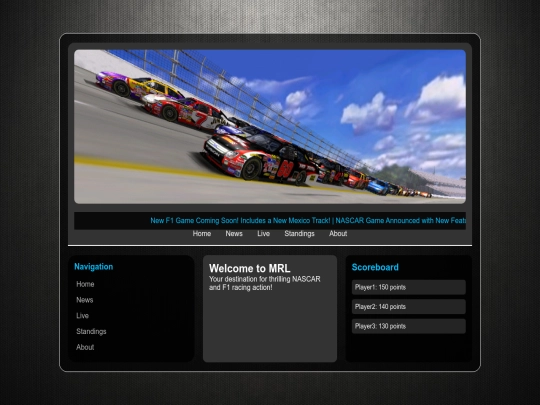Click News in the Navigation sidebar

[x=85, y=300]
